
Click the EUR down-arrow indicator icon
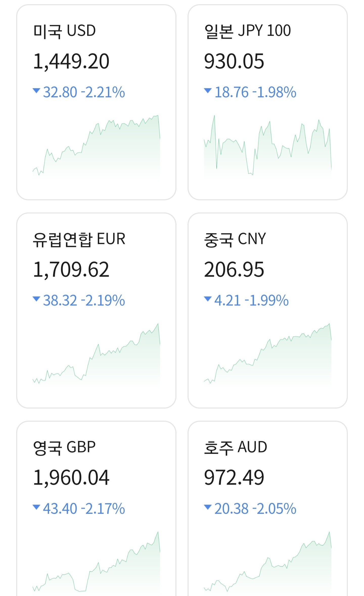[x=37, y=299]
